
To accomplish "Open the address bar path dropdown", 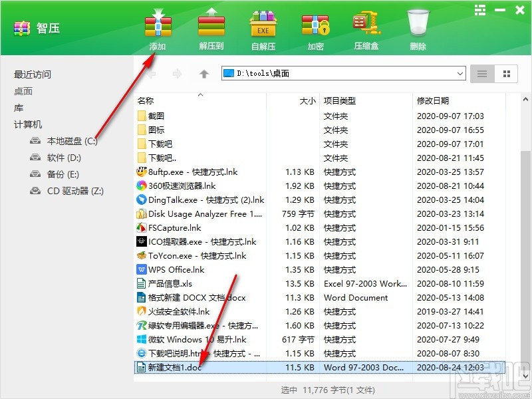I will click(460, 74).
